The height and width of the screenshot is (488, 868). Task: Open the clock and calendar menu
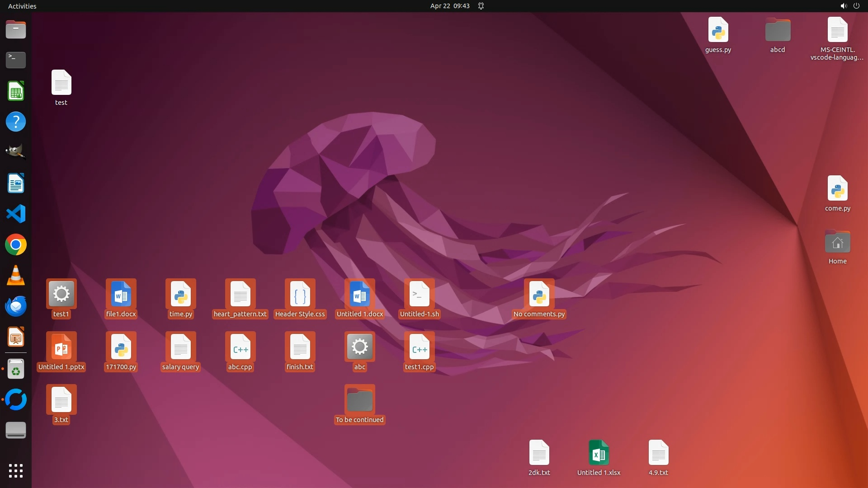point(449,6)
